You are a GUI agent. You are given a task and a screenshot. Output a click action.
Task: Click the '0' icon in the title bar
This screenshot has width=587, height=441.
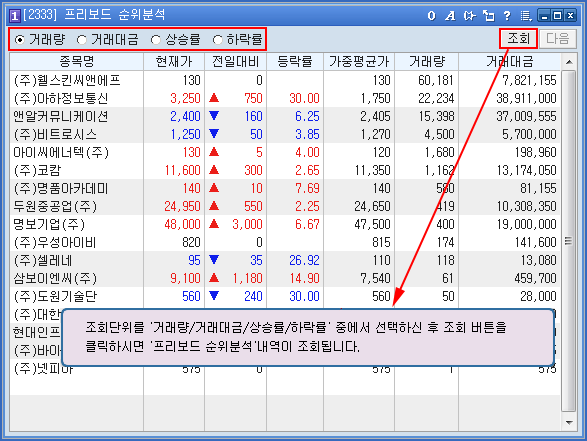click(x=431, y=16)
